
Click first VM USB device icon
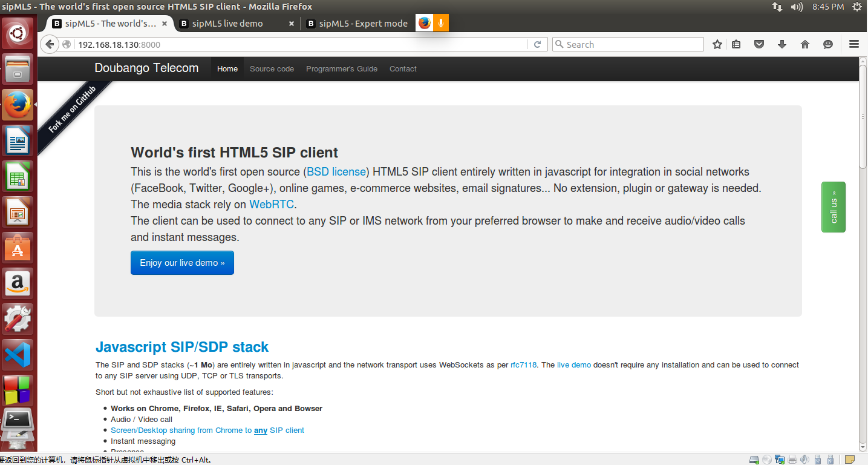tap(818, 460)
